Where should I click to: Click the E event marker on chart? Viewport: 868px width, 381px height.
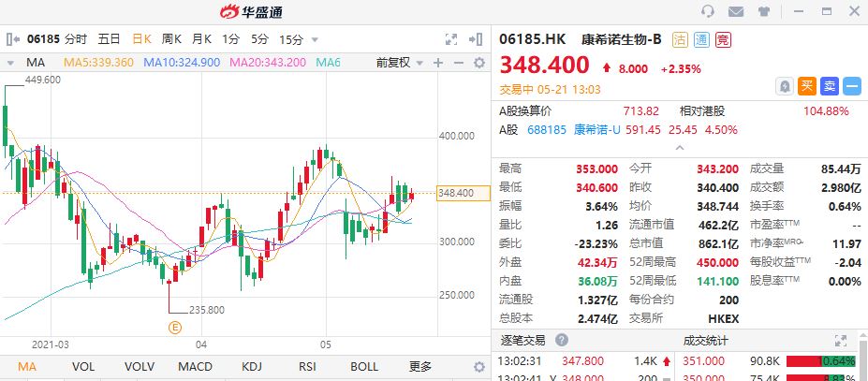pyautogui.click(x=174, y=328)
